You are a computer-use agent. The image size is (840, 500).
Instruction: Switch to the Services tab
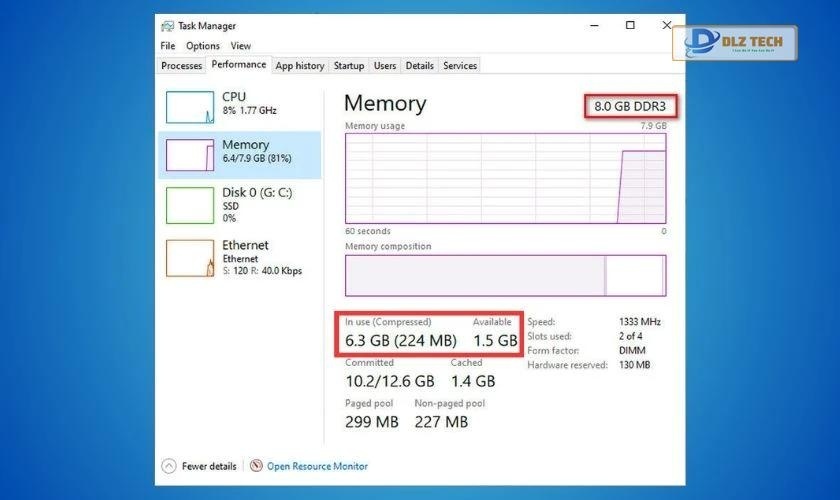[x=460, y=66]
